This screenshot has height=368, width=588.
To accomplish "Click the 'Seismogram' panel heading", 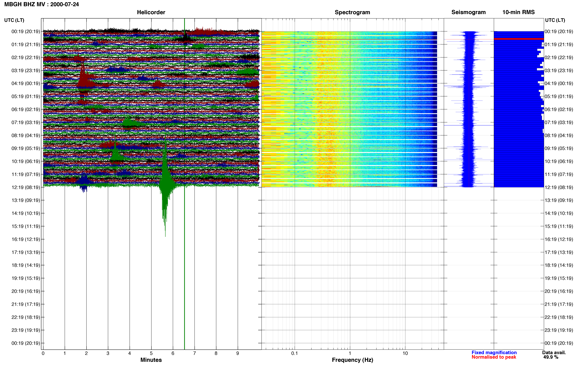I will coord(468,12).
